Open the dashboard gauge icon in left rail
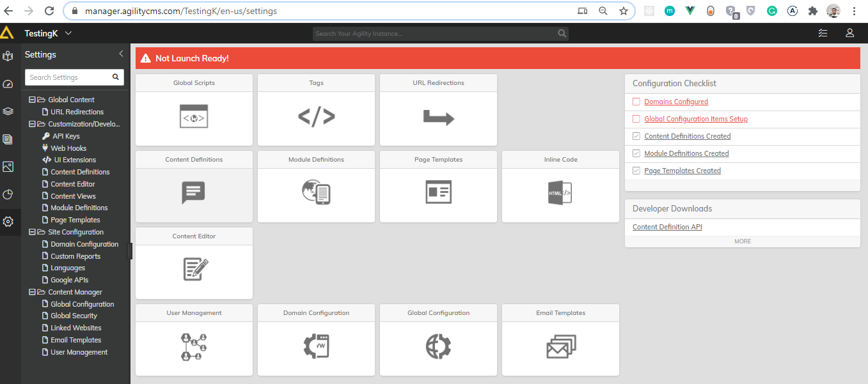Viewport: 868px width, 384px height. 8,84
